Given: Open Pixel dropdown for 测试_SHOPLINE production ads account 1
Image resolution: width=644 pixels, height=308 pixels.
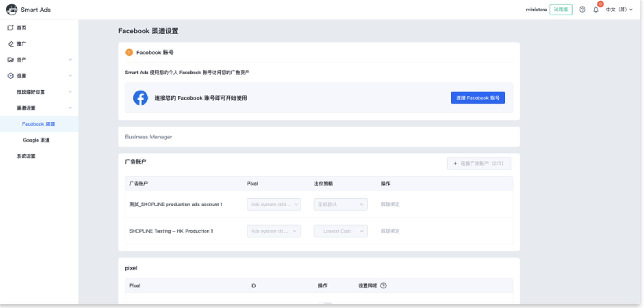Looking at the screenshot, I should coord(274,205).
